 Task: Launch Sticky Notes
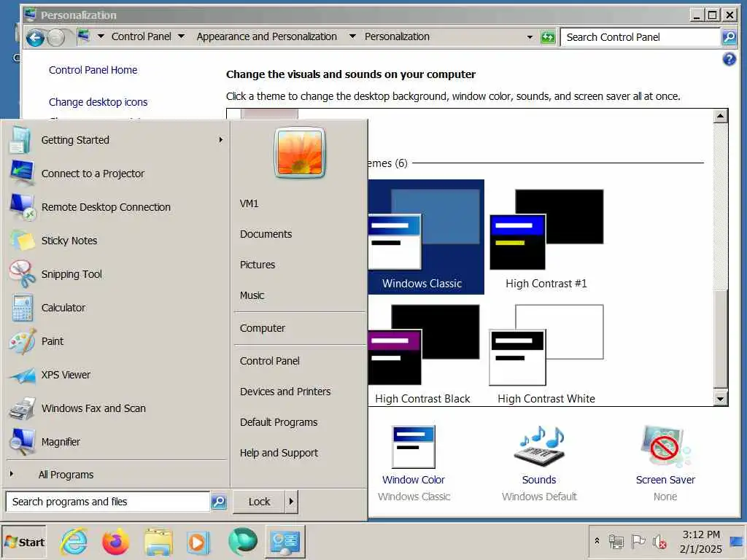(116, 241)
